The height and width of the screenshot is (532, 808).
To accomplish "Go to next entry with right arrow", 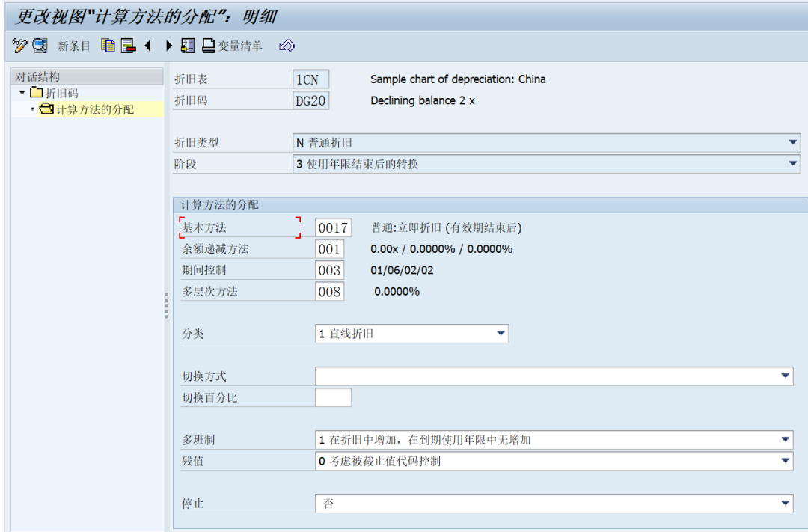I will (x=169, y=46).
